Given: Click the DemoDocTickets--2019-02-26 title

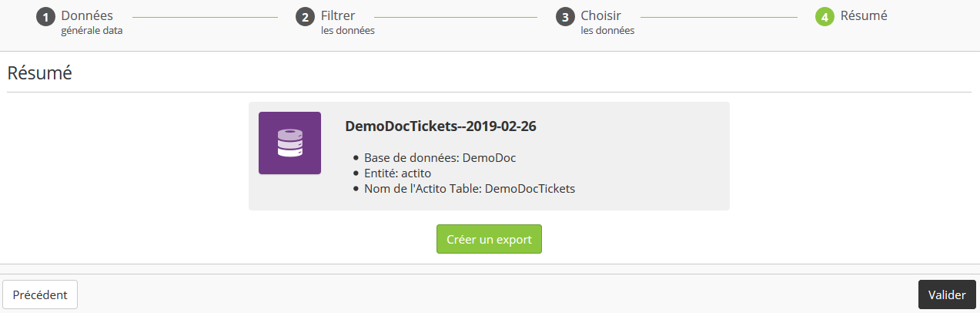Looking at the screenshot, I should tap(440, 126).
